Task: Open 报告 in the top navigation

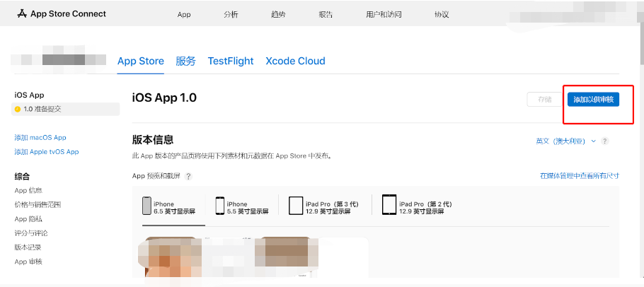Action: point(326,15)
